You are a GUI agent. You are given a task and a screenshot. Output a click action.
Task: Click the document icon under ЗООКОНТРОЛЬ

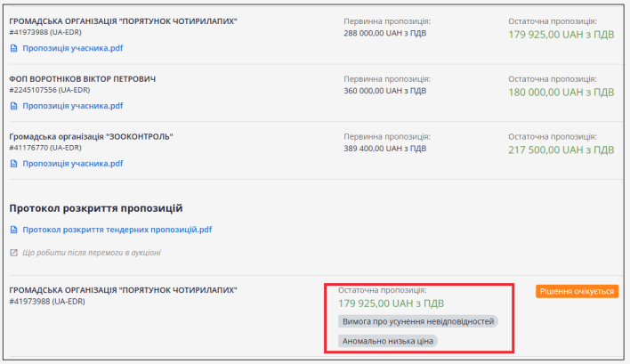(x=14, y=164)
